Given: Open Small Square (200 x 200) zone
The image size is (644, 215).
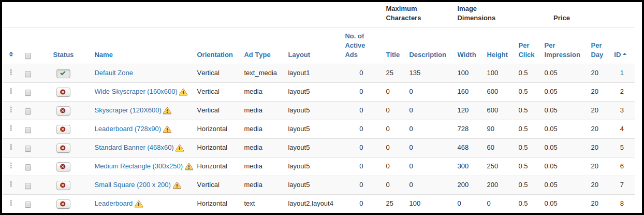Looking at the screenshot, I should click(132, 185).
